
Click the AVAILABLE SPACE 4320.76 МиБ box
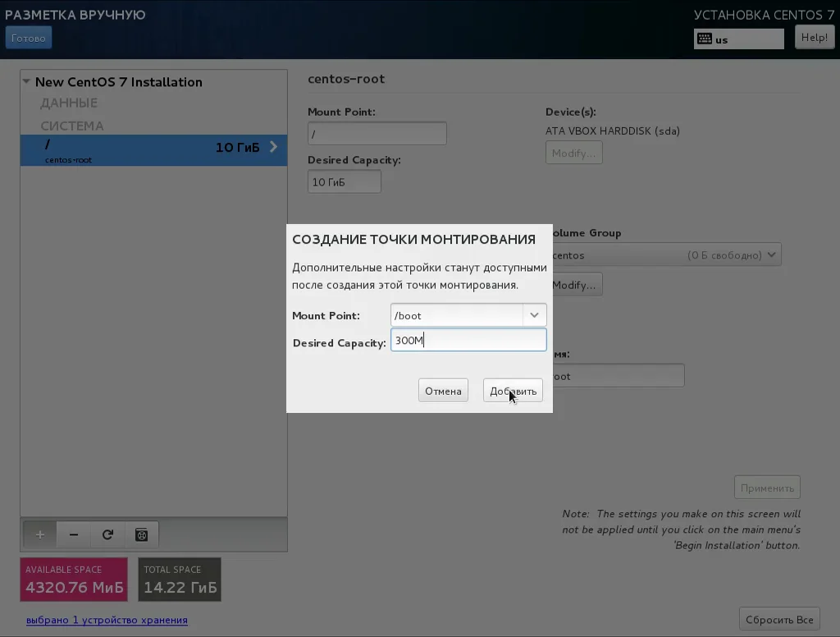tap(74, 580)
